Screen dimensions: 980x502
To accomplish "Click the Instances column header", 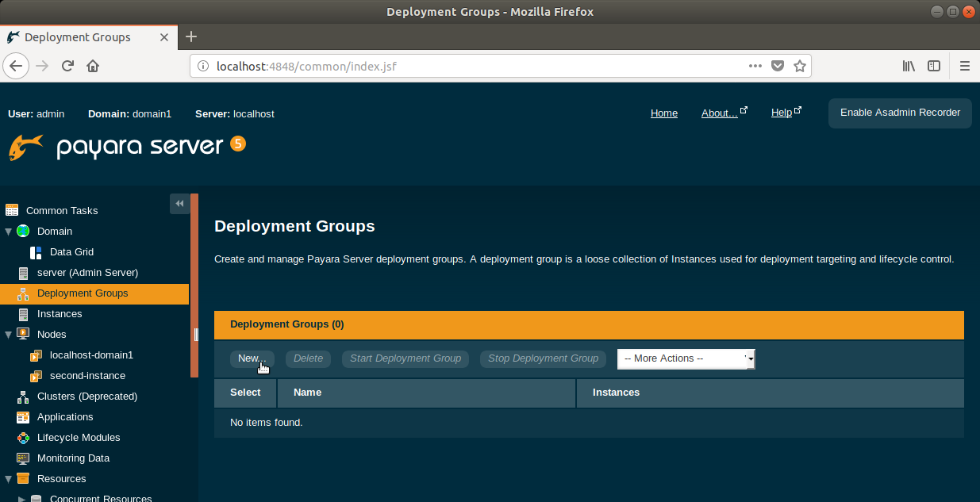I will coord(771,393).
